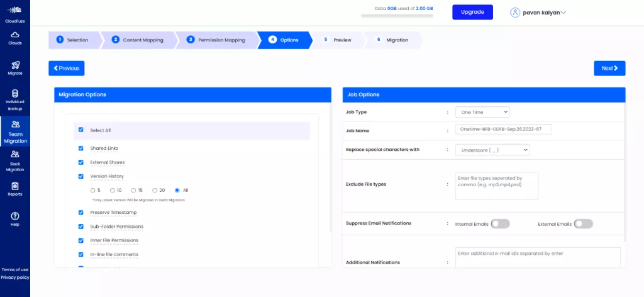Image resolution: width=644 pixels, height=297 pixels.
Task: Click the Shared Links label text
Action: [x=104, y=148]
